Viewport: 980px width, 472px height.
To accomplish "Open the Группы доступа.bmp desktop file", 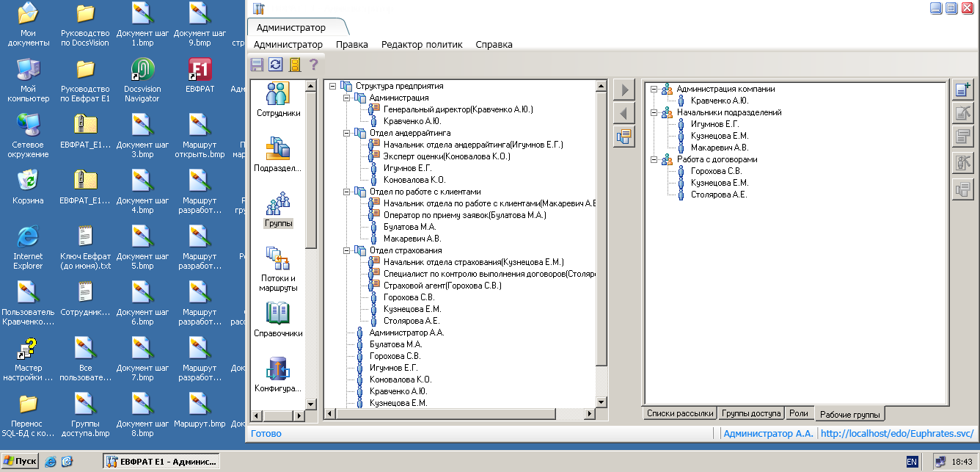I will point(85,415).
